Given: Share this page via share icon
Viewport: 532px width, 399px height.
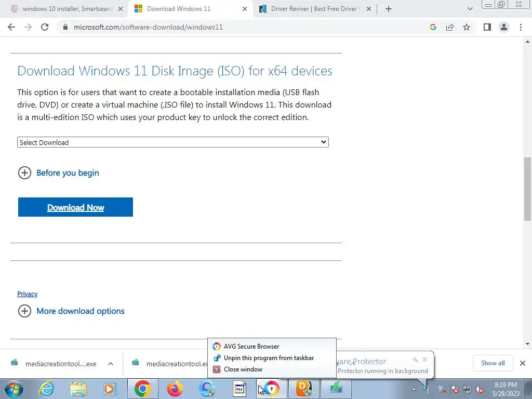Looking at the screenshot, I should click(x=450, y=27).
